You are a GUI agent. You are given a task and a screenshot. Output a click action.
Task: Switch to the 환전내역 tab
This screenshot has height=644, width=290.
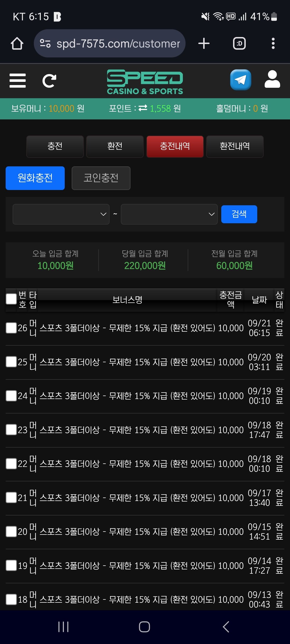click(235, 146)
